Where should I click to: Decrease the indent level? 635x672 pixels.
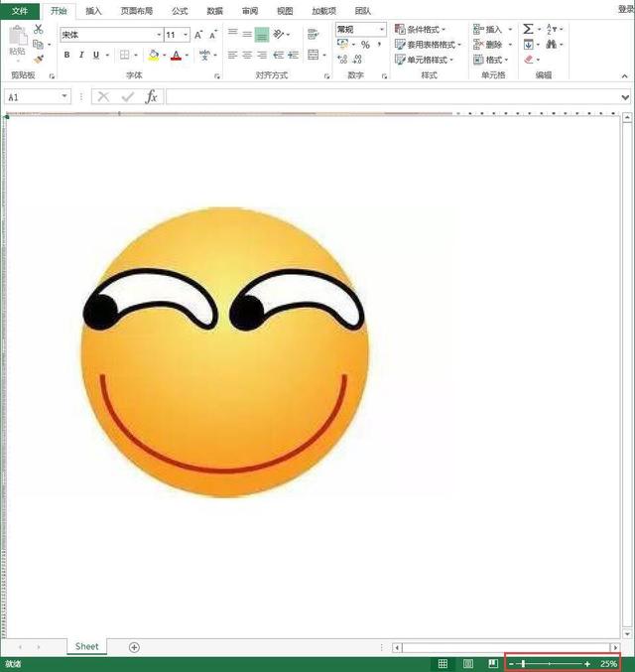(x=279, y=55)
